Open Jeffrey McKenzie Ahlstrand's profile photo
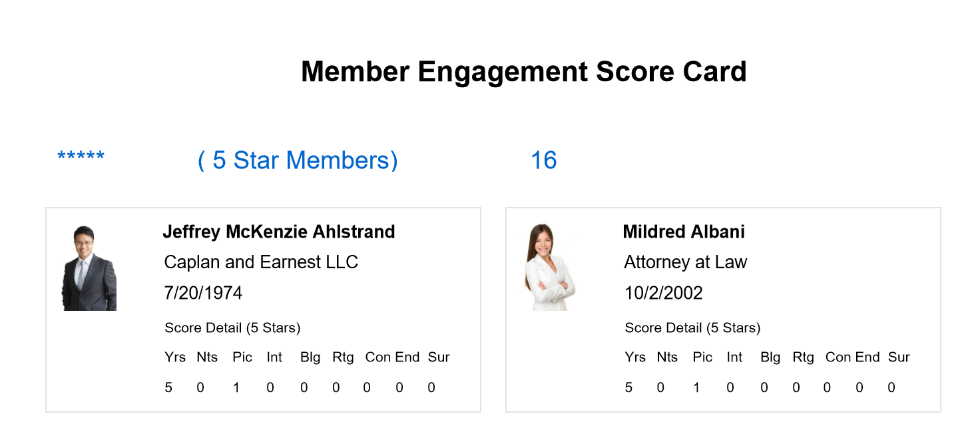The image size is (980, 424). coord(89,268)
